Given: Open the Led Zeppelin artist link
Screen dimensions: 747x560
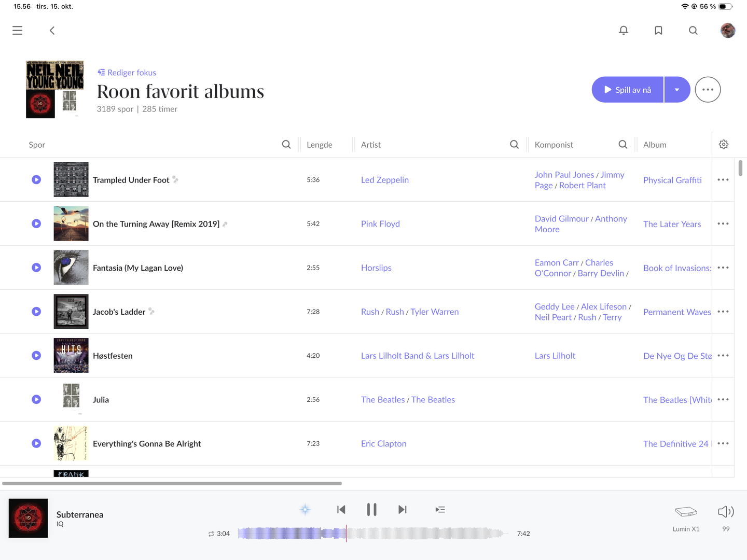Looking at the screenshot, I should point(385,180).
